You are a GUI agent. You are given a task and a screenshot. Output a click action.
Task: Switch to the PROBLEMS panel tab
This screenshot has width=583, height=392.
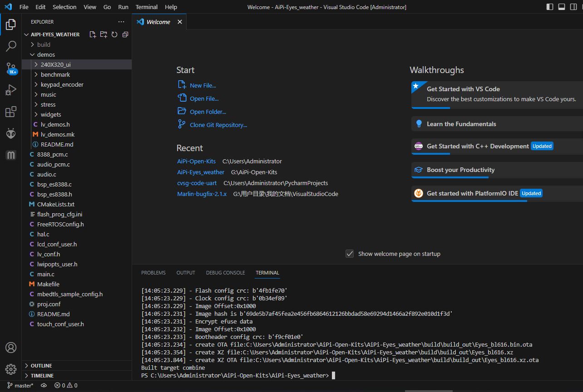[153, 273]
